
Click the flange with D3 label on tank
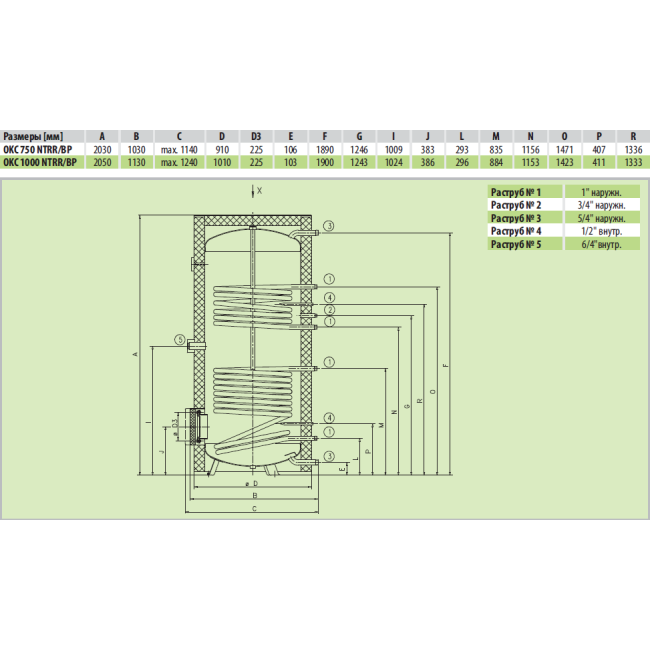pyautogui.click(x=194, y=425)
